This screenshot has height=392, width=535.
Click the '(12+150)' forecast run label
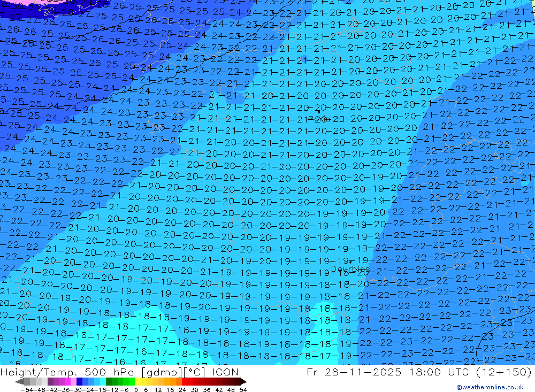[505, 372]
